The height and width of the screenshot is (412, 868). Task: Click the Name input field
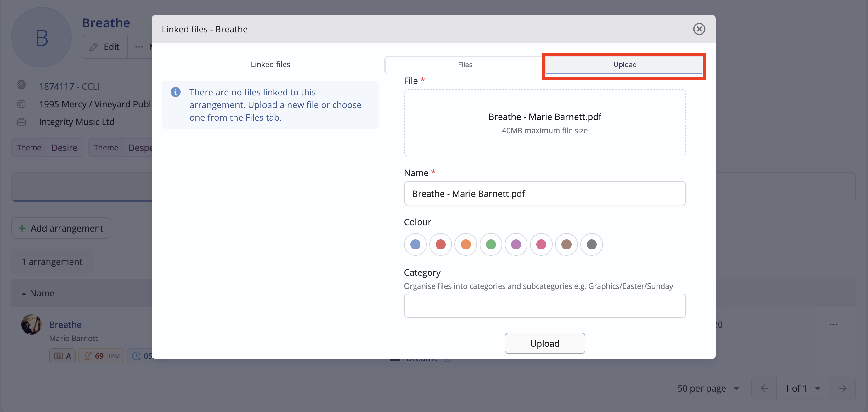point(544,193)
